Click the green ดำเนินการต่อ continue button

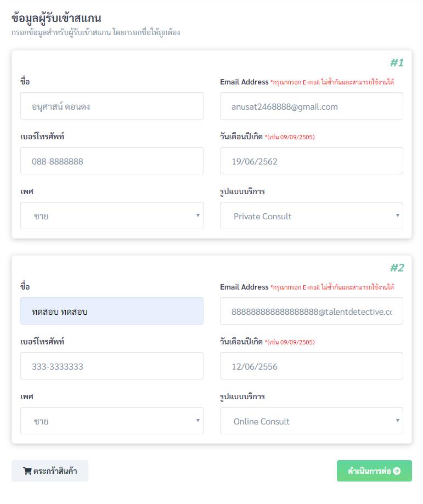click(374, 471)
